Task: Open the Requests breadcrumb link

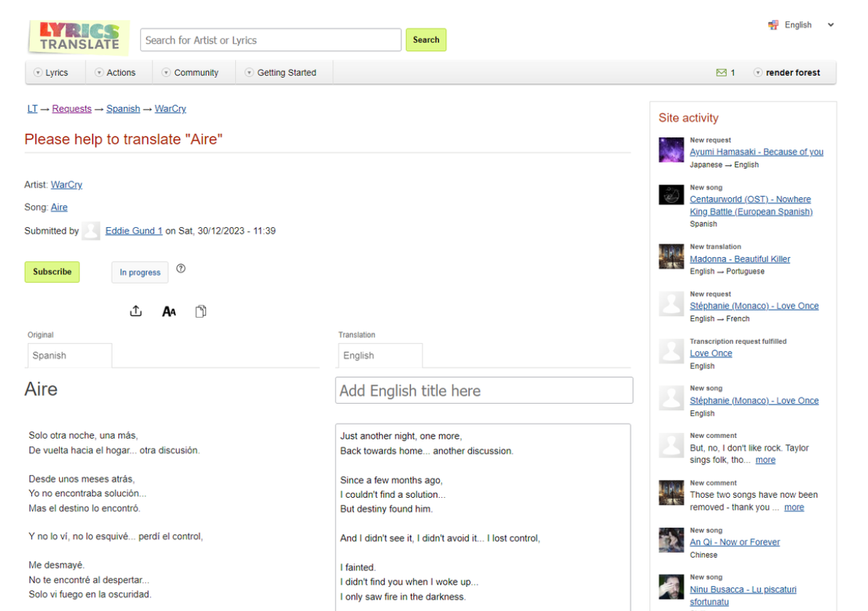Action: pyautogui.click(x=72, y=109)
